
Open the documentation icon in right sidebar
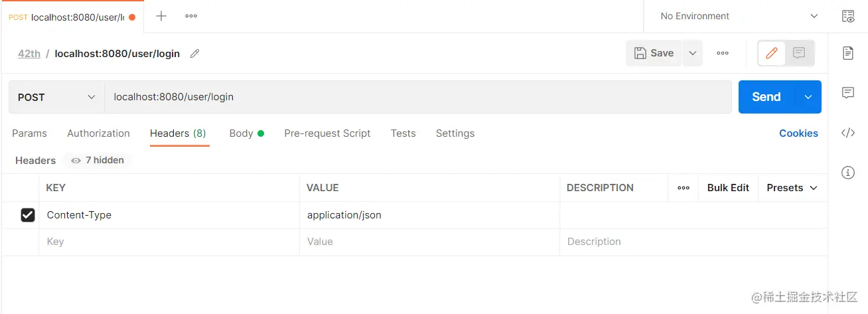click(848, 53)
